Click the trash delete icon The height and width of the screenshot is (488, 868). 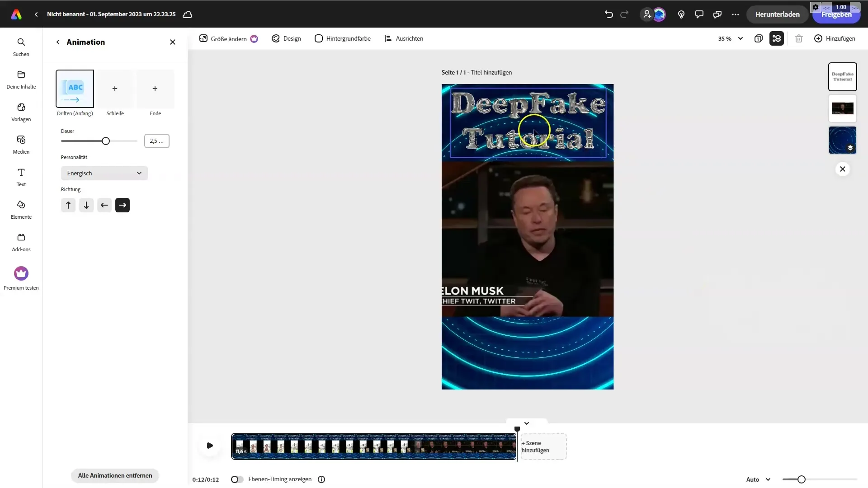pyautogui.click(x=799, y=39)
